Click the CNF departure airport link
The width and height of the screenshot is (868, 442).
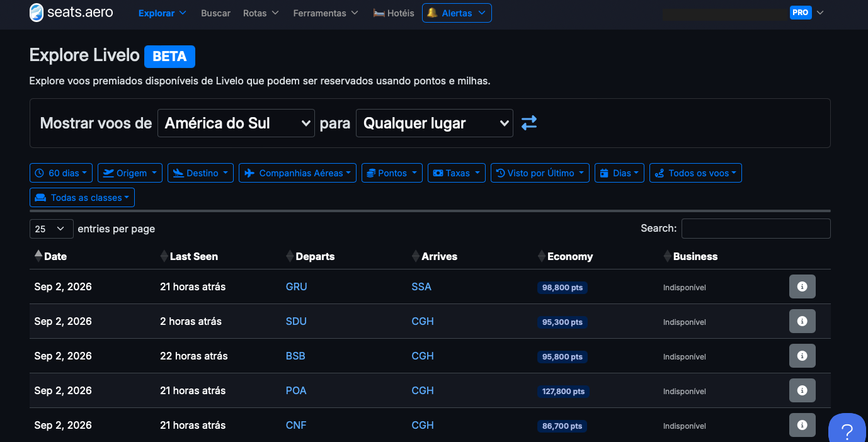click(x=296, y=425)
